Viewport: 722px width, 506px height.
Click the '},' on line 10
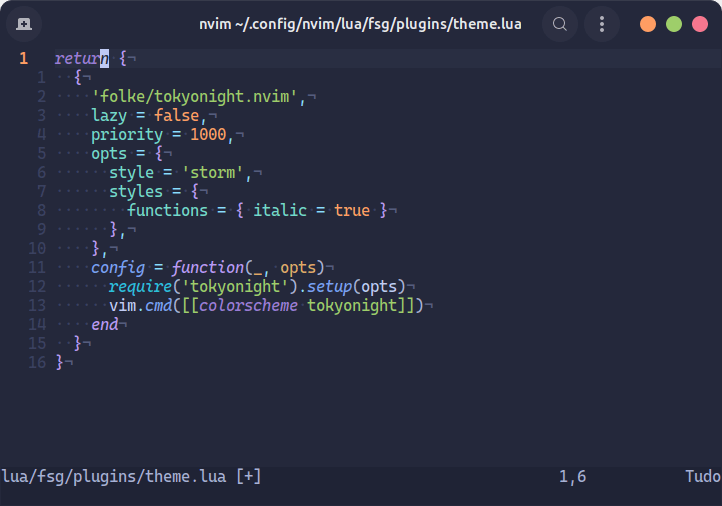[x=99, y=249]
